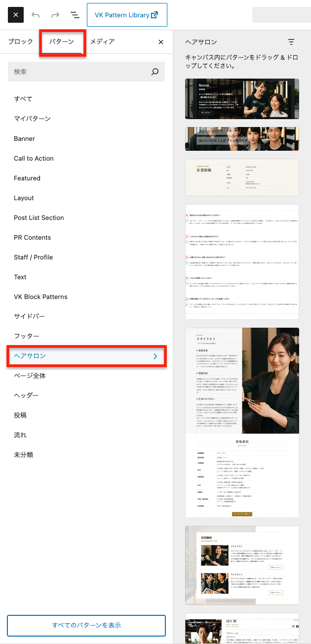This screenshot has width=311, height=644.
Task: Click the redo arrow icon
Action: (x=55, y=15)
